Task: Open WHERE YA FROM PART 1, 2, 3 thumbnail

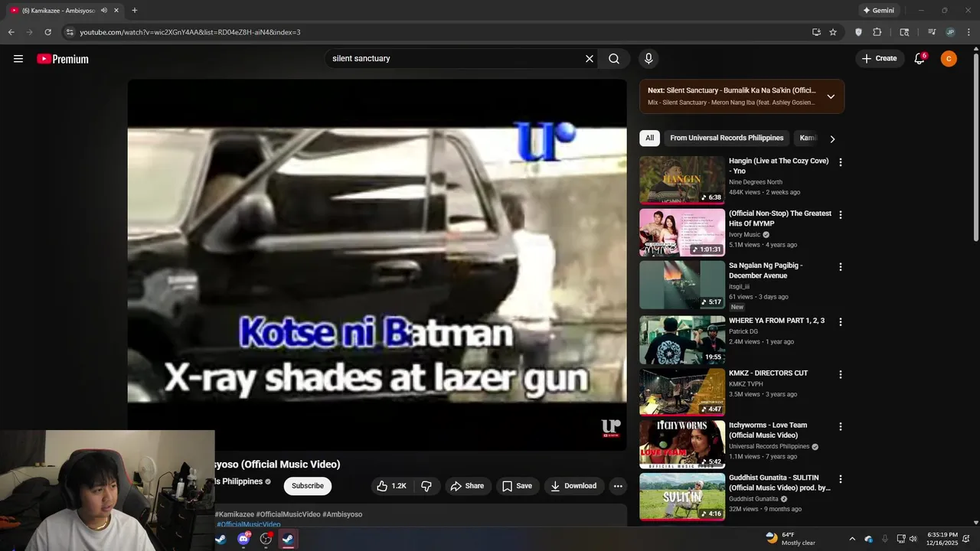Action: click(682, 340)
